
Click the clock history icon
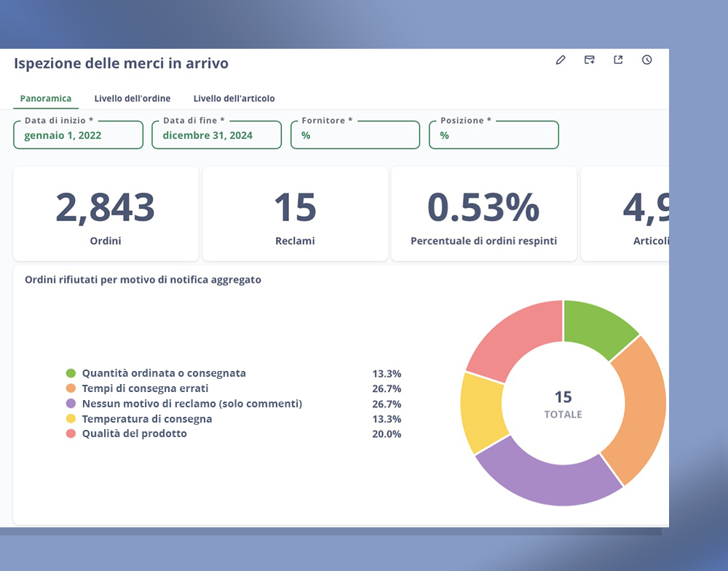click(x=646, y=60)
